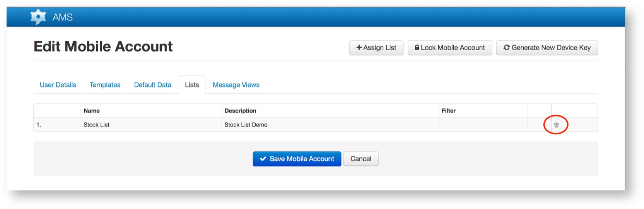
Task: Select the Lists tab
Action: click(192, 85)
